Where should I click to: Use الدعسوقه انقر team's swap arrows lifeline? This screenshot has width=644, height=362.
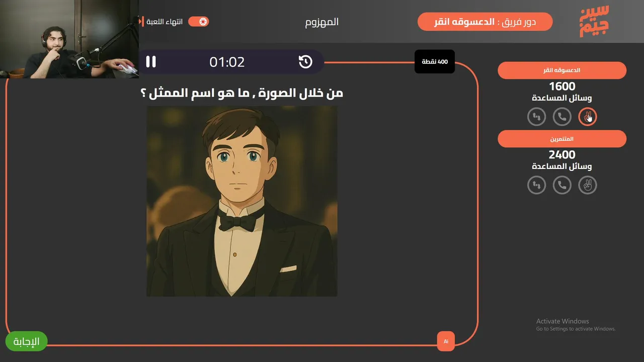537,117
